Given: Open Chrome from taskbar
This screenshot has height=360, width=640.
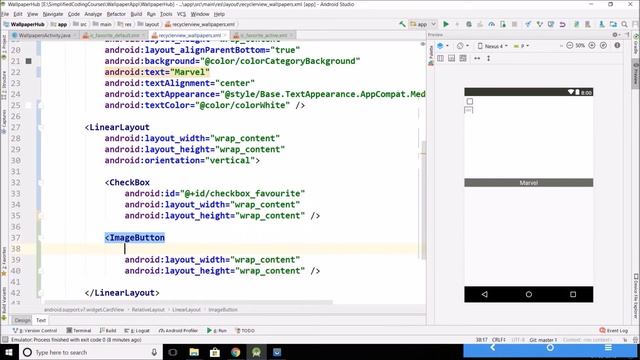Looking at the screenshot, I should pos(236,352).
